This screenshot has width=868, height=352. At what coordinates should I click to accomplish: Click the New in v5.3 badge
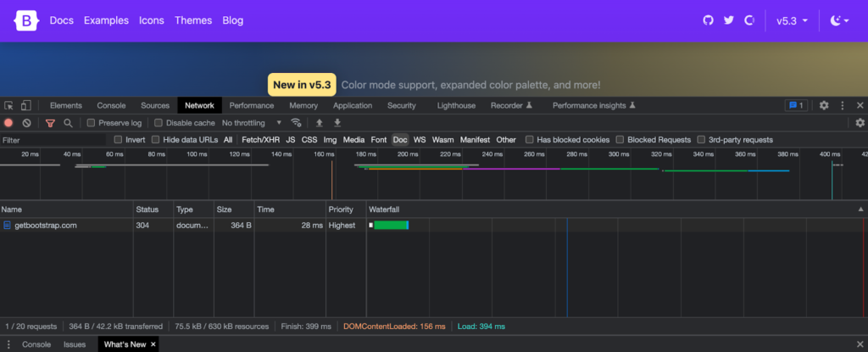(302, 85)
